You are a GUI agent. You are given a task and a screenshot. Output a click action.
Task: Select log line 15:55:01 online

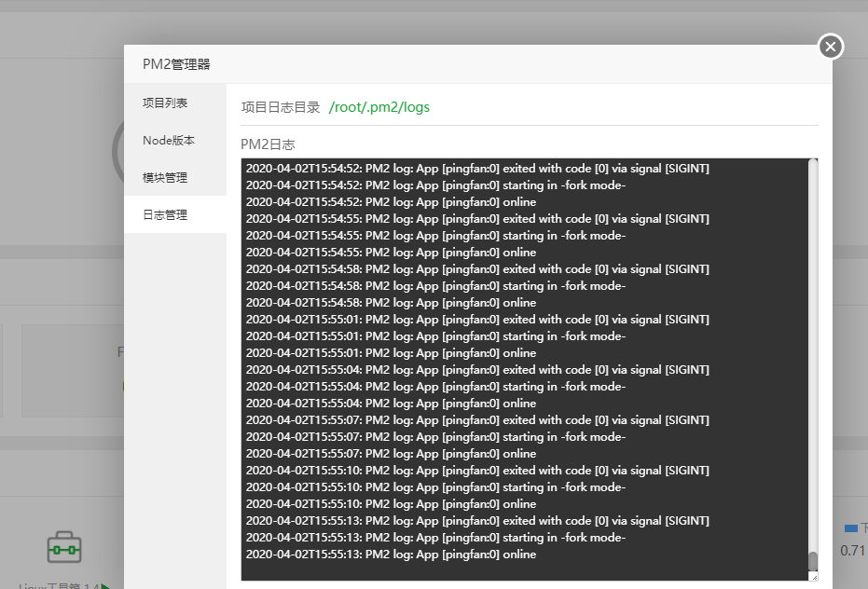[x=391, y=353]
